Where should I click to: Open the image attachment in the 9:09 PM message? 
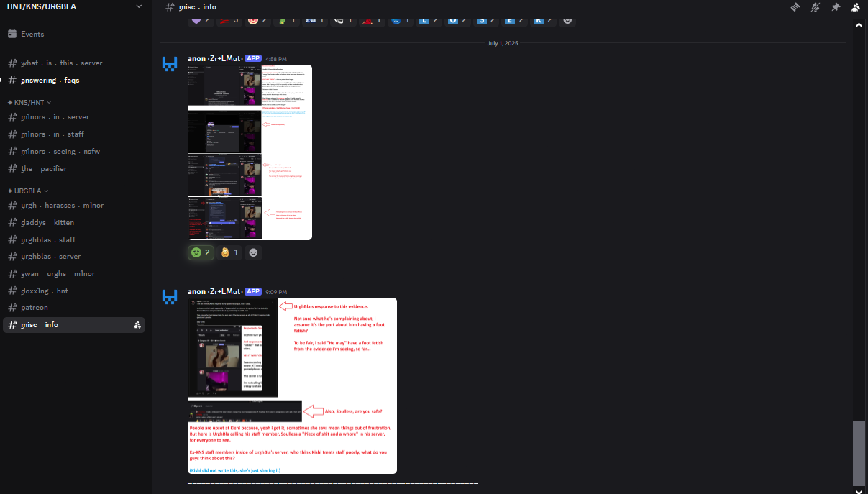292,385
